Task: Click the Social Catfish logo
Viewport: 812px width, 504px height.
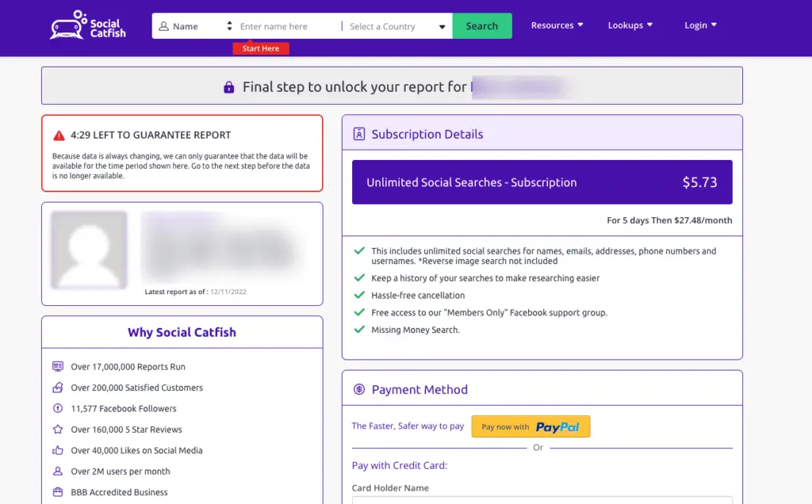Action: 87,25
